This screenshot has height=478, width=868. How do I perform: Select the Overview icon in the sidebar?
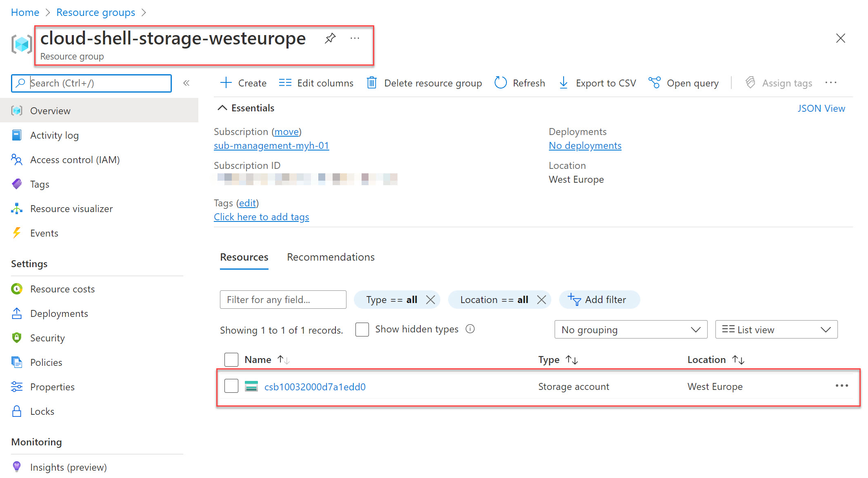click(x=16, y=110)
